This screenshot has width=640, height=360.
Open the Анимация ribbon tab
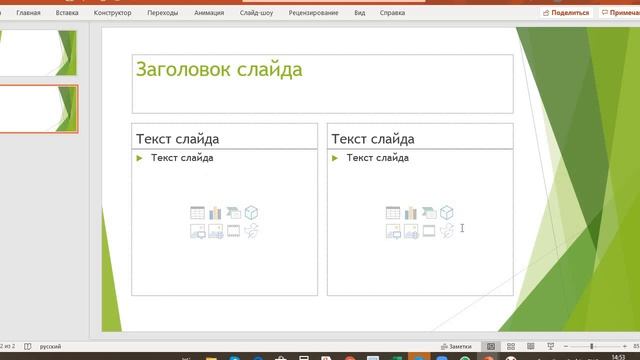coord(209,13)
